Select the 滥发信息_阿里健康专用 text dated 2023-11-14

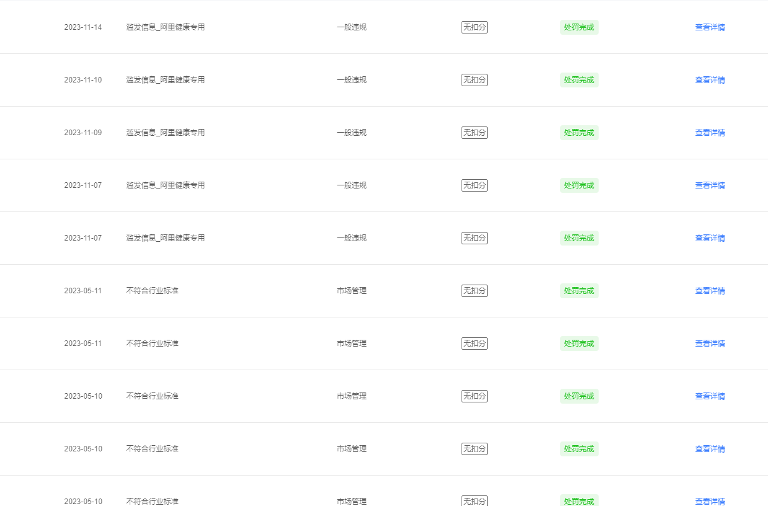point(166,27)
